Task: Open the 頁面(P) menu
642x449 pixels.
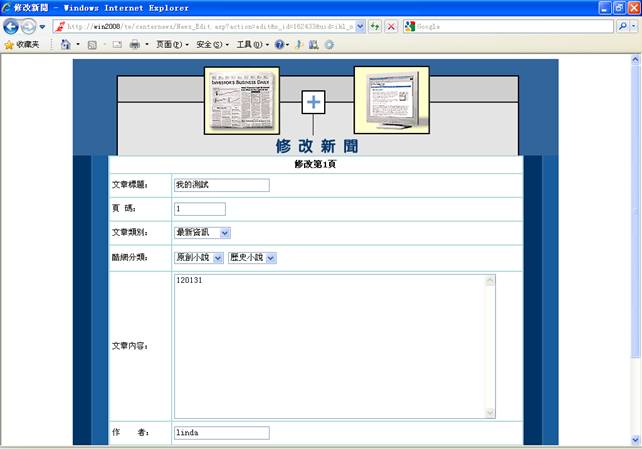Action: 171,45
